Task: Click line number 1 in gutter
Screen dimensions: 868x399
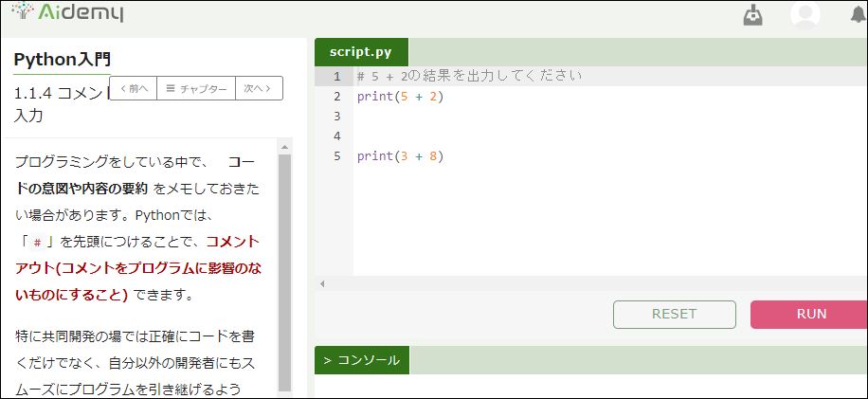Action: [337, 77]
